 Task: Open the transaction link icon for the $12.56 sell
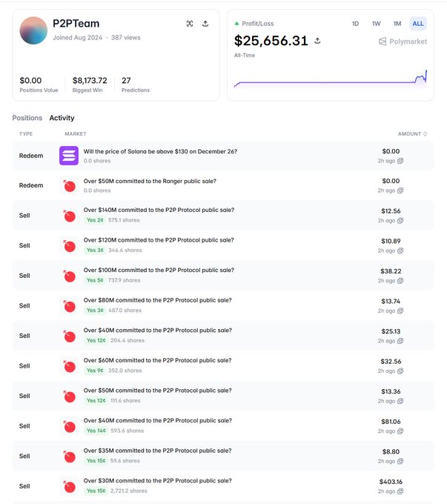click(x=401, y=221)
